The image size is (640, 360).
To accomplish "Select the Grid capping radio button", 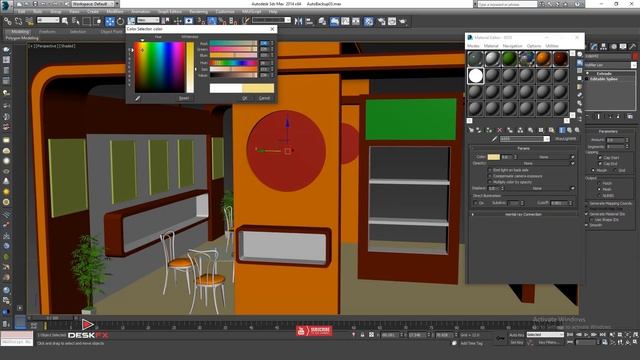I will pos(615,170).
